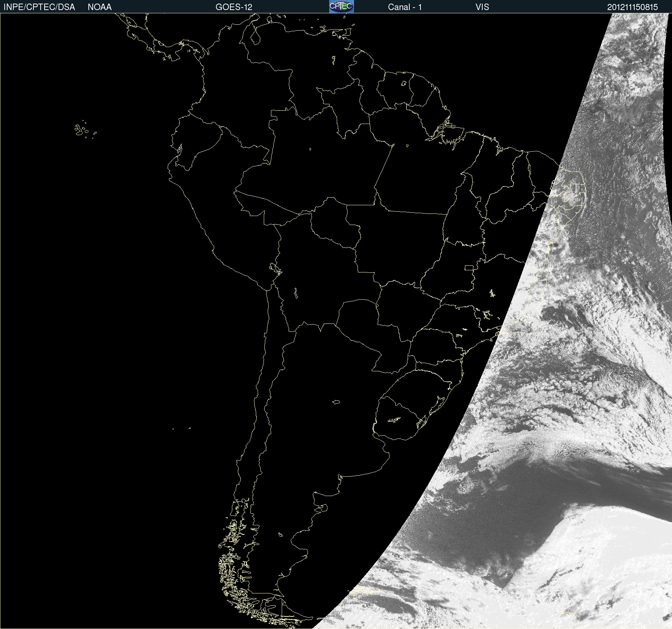This screenshot has height=629, width=672.
Task: Click the NOAA label
Action: (100, 7)
